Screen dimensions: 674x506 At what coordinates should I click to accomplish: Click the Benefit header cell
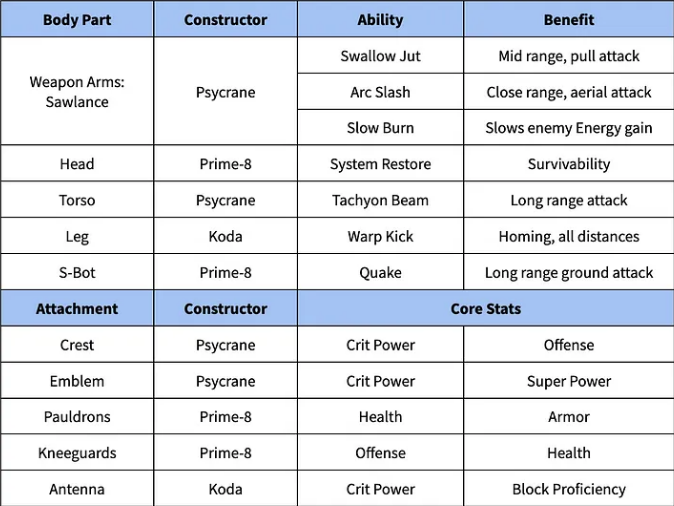(x=569, y=19)
